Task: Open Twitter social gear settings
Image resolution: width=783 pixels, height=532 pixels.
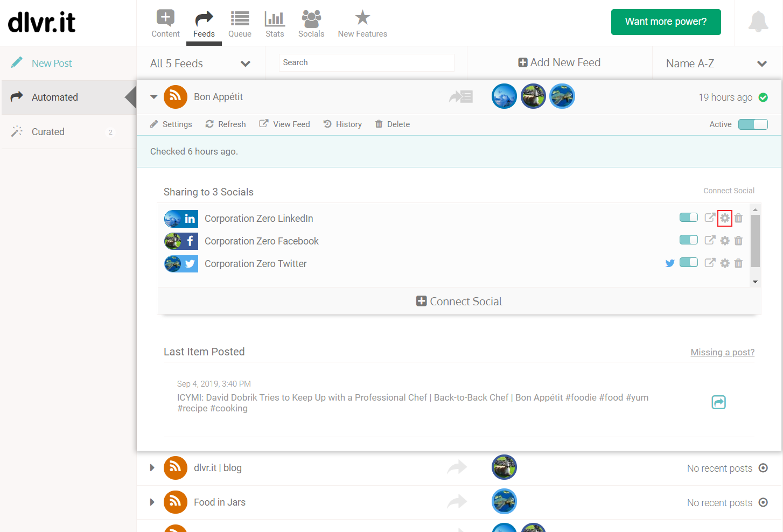Action: (x=725, y=263)
